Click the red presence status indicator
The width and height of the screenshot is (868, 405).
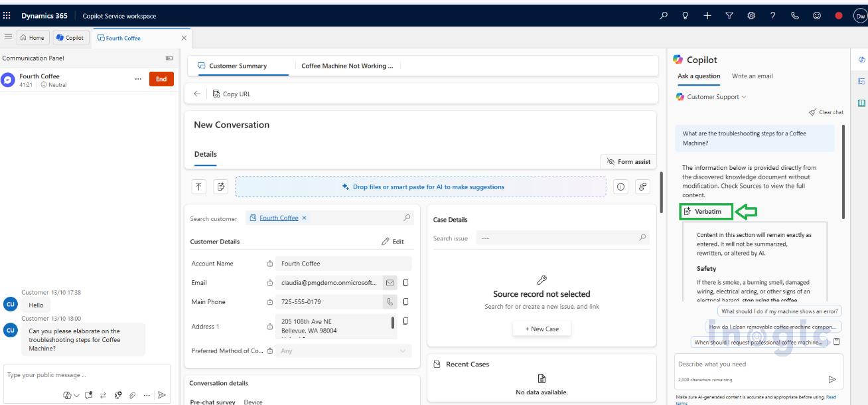pos(839,15)
